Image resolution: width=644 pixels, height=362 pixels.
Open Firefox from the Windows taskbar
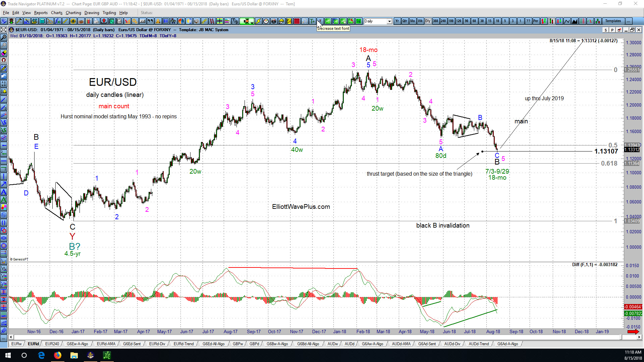tap(58, 355)
